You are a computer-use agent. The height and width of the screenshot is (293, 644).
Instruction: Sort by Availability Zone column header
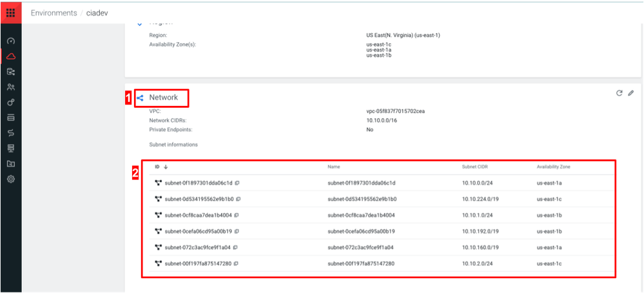(553, 167)
